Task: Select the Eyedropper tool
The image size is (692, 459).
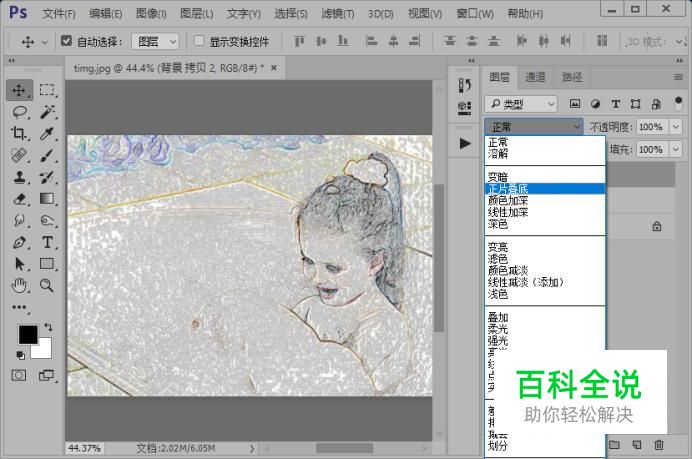Action: point(47,133)
